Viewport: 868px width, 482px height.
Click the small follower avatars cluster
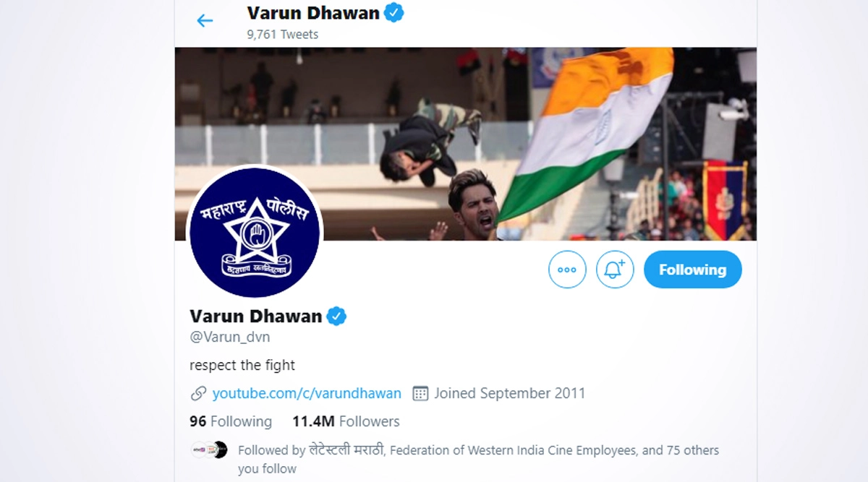(209, 449)
